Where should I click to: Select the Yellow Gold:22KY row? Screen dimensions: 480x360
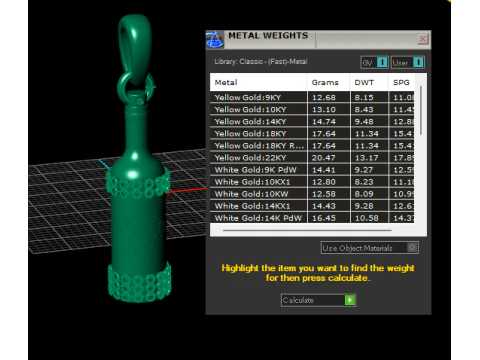(312, 157)
